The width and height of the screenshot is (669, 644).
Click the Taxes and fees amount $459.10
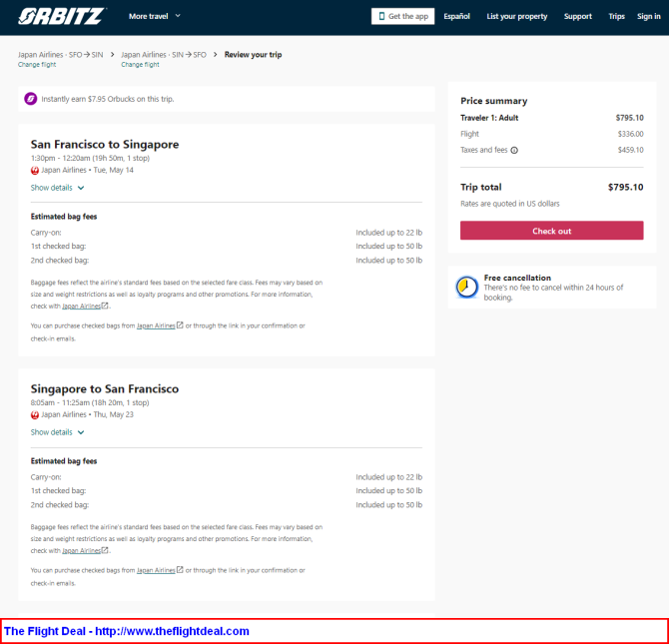[631, 150]
